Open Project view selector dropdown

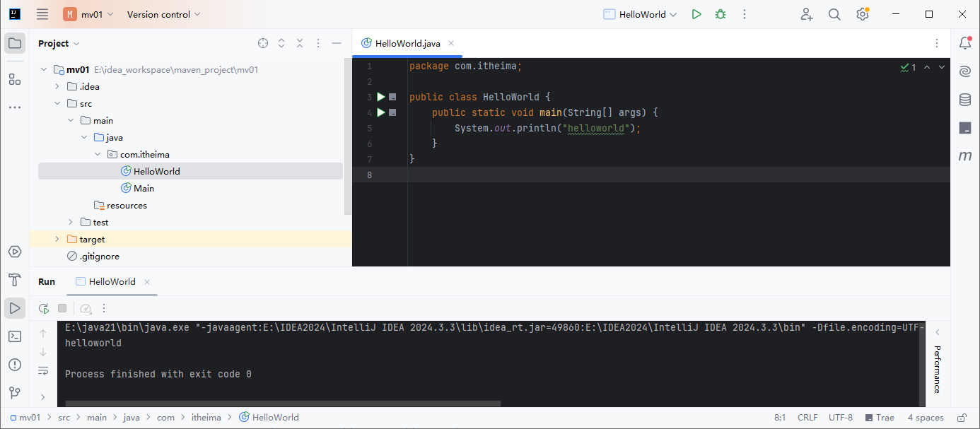coord(59,43)
